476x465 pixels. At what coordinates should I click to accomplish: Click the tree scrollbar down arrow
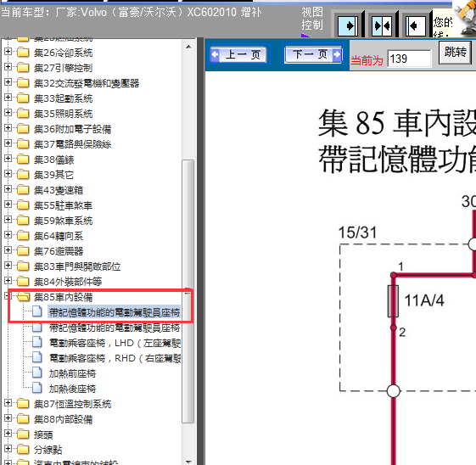point(188,462)
